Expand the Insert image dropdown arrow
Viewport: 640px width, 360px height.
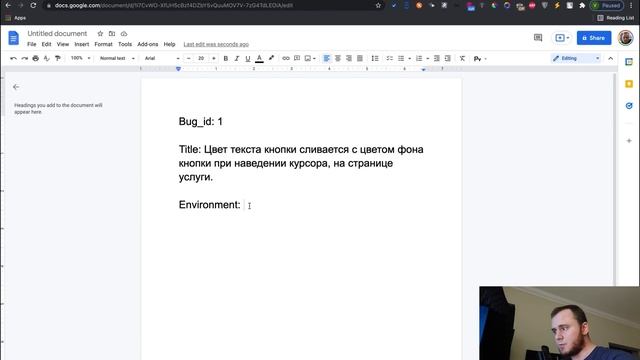pyautogui.click(x=314, y=58)
